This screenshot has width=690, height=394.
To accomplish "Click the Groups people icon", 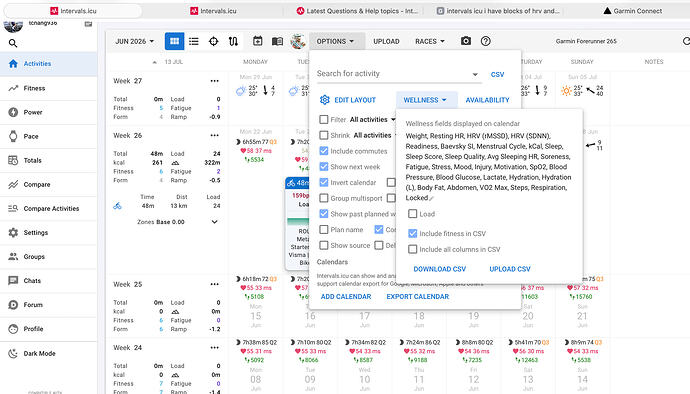I will coord(13,256).
